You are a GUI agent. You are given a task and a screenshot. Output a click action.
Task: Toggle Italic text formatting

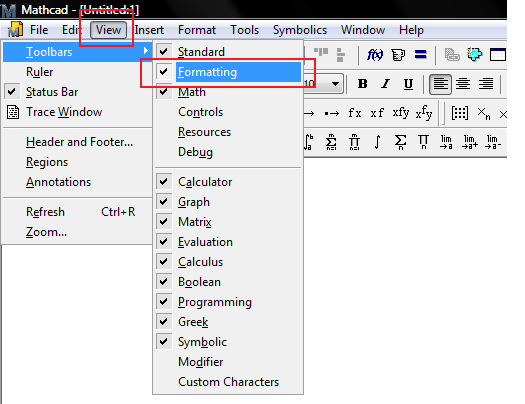click(385, 84)
